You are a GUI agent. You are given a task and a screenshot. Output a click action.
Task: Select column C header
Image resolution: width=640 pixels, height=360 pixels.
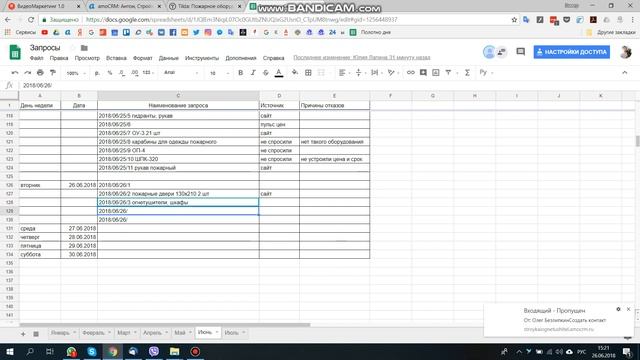pos(178,96)
